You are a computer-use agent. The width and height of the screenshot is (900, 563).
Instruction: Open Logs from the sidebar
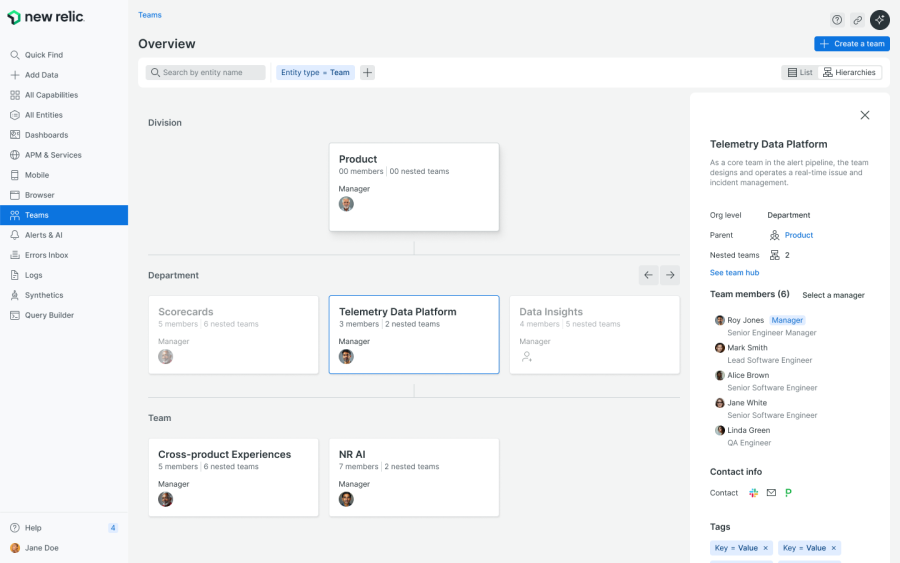[64, 275]
